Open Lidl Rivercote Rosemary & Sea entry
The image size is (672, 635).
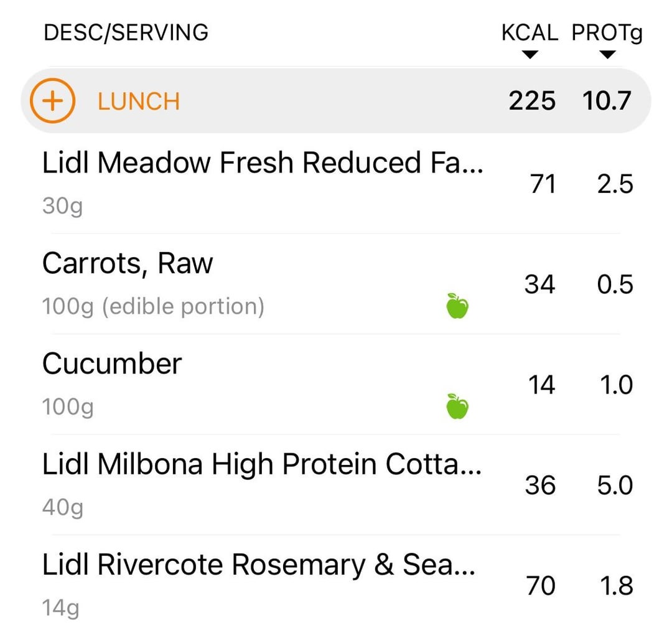pos(259,565)
